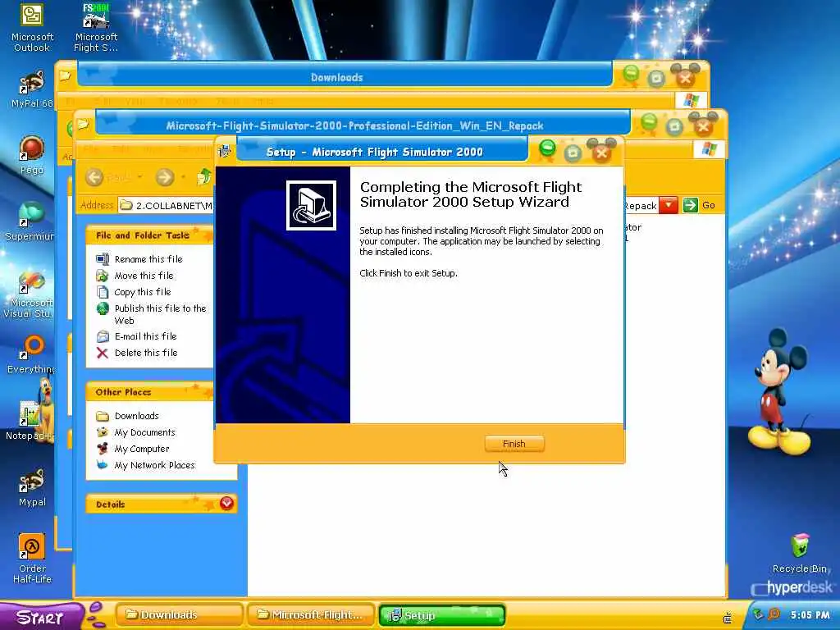840x630 pixels.
Task: Open Microsoft Visual Studio desktop shortcut
Action: pyautogui.click(x=30, y=293)
